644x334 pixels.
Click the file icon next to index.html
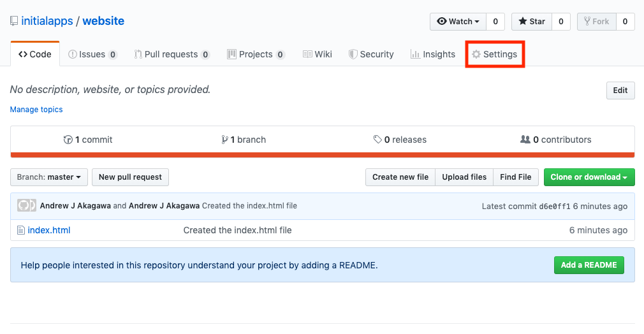point(21,230)
